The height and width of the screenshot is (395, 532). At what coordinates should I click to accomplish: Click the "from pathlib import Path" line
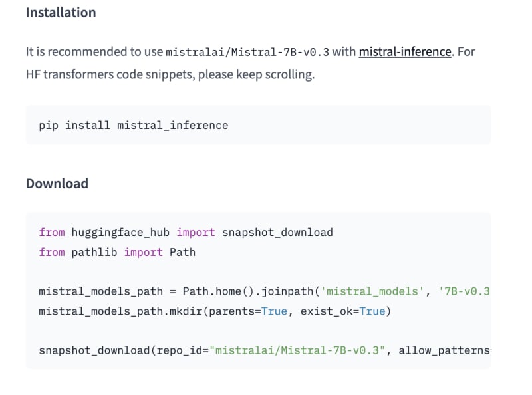[117, 252]
